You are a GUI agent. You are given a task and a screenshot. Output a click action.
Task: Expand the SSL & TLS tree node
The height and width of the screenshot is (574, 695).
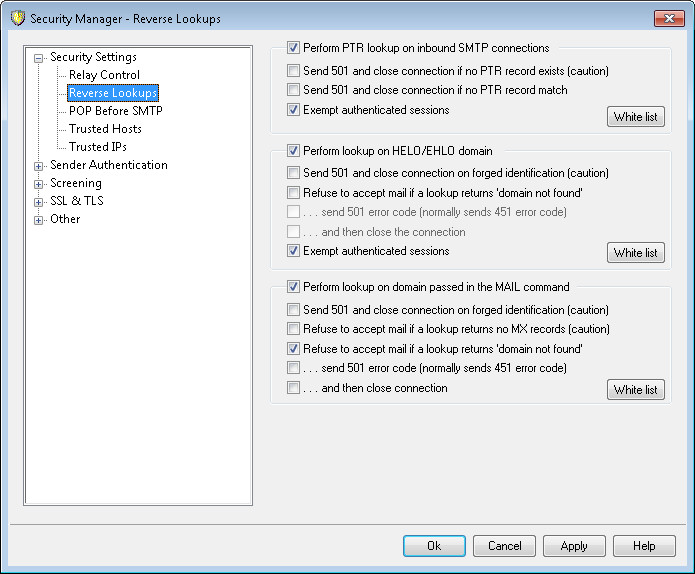click(39, 202)
